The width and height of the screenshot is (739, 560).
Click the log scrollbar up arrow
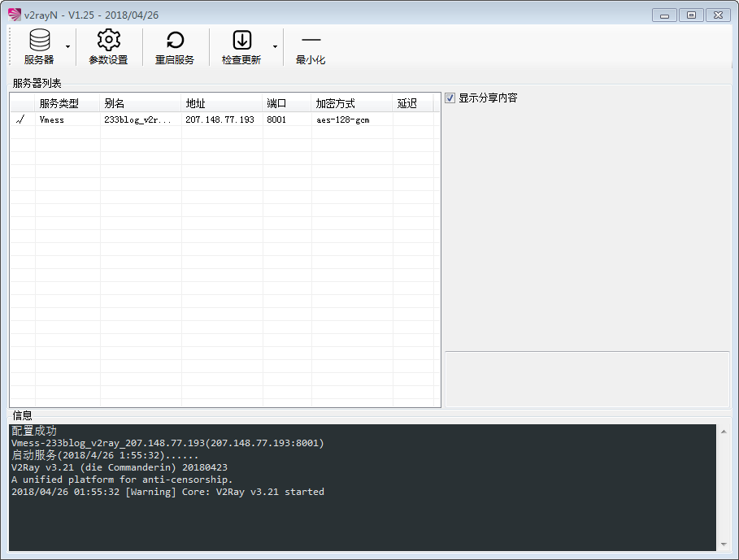724,432
